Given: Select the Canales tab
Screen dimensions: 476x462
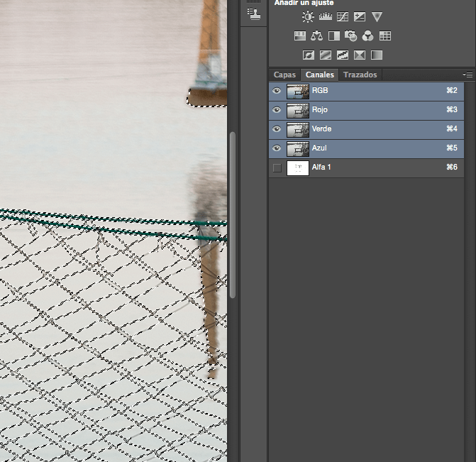Looking at the screenshot, I should [x=320, y=75].
